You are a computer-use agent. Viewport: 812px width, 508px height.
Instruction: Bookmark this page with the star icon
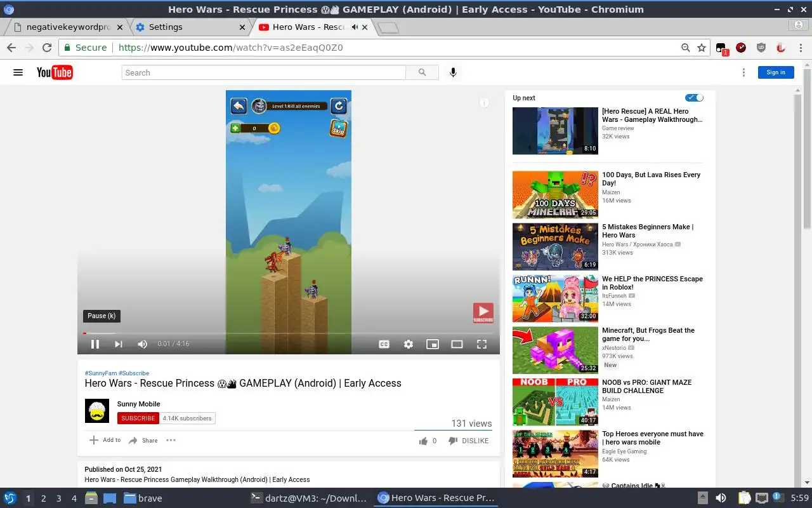tap(702, 48)
